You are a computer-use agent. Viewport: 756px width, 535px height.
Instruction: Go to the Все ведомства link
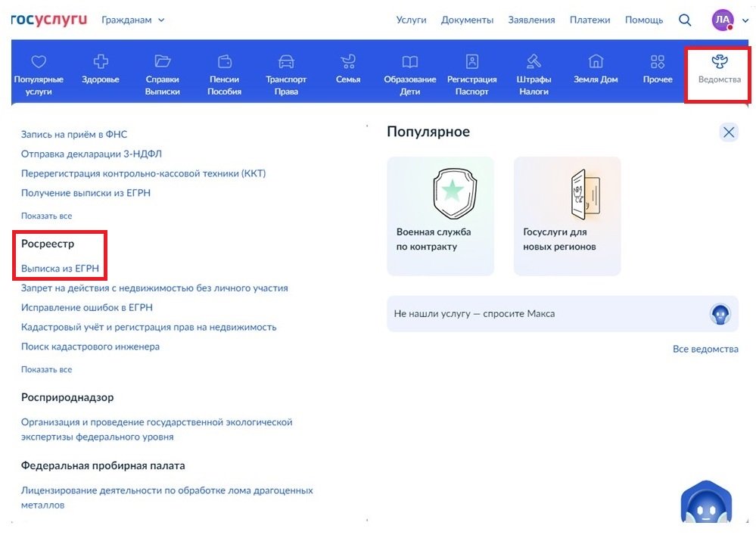705,349
